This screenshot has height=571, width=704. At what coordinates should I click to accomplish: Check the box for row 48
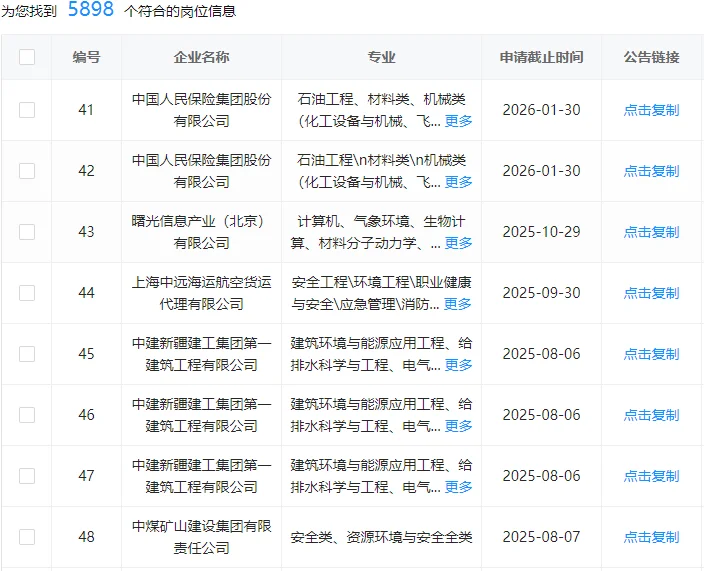click(x=27, y=537)
